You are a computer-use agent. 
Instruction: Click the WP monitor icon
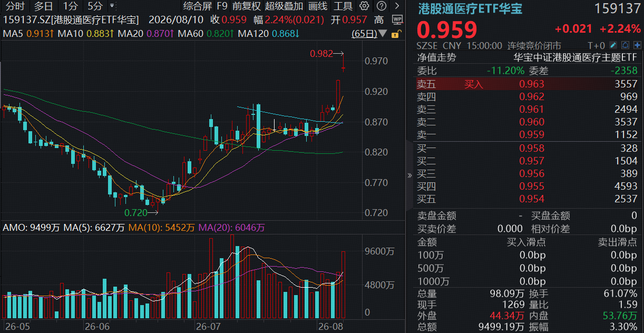click(x=397, y=19)
